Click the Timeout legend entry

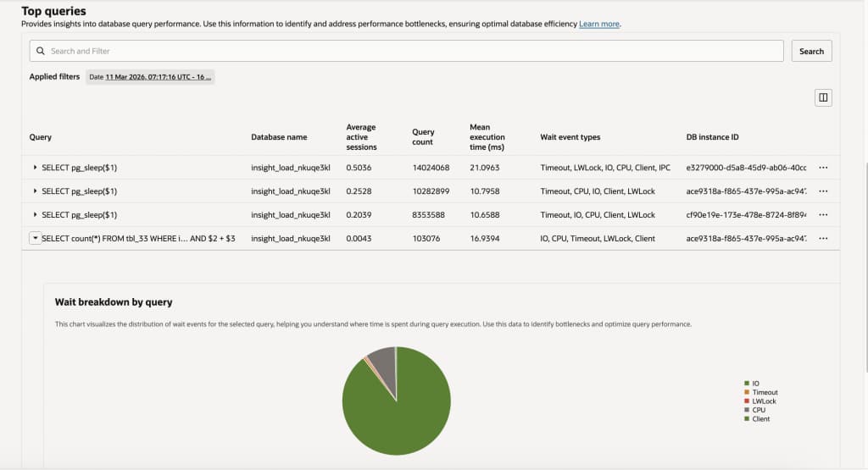click(x=761, y=392)
